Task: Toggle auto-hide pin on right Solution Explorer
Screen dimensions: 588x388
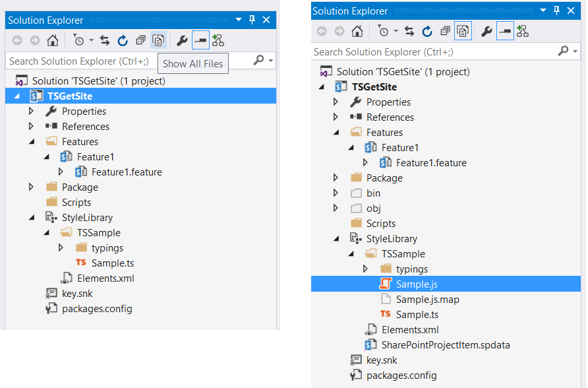Action: pos(556,11)
